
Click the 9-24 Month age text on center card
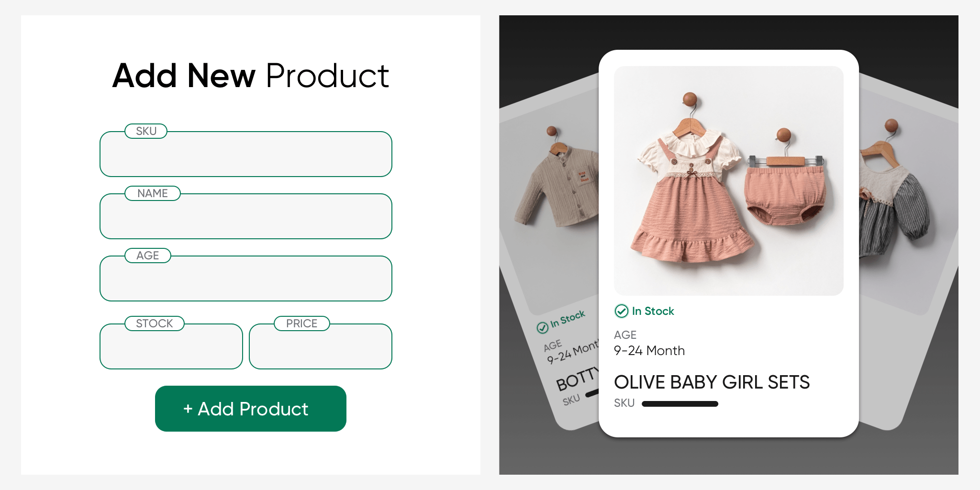pyautogui.click(x=649, y=351)
